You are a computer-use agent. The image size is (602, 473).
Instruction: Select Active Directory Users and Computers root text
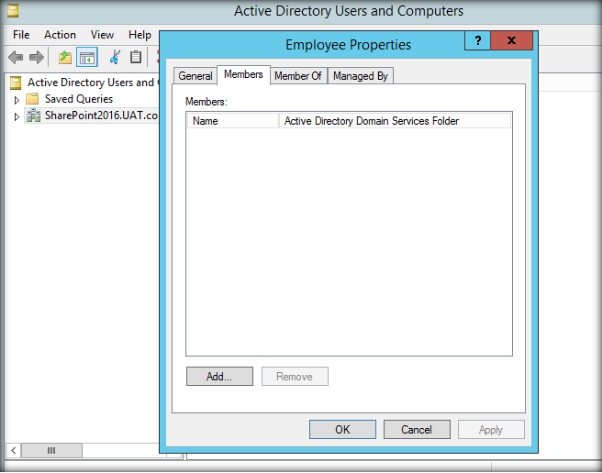pyautogui.click(x=91, y=83)
